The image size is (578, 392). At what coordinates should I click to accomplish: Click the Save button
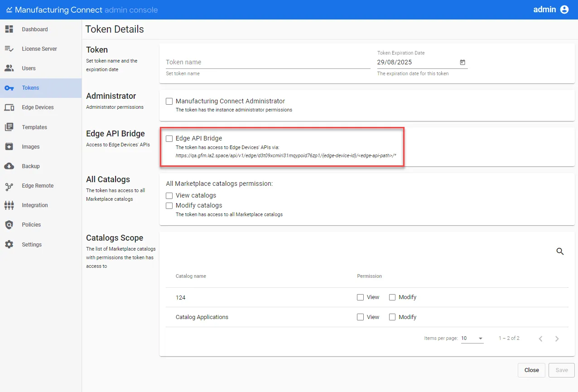click(562, 370)
